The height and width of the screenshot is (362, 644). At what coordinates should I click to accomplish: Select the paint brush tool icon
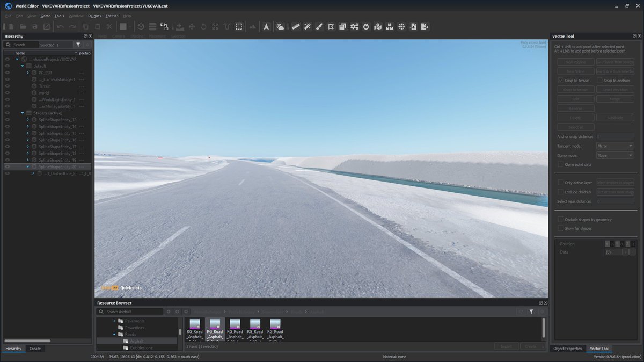coord(319,26)
